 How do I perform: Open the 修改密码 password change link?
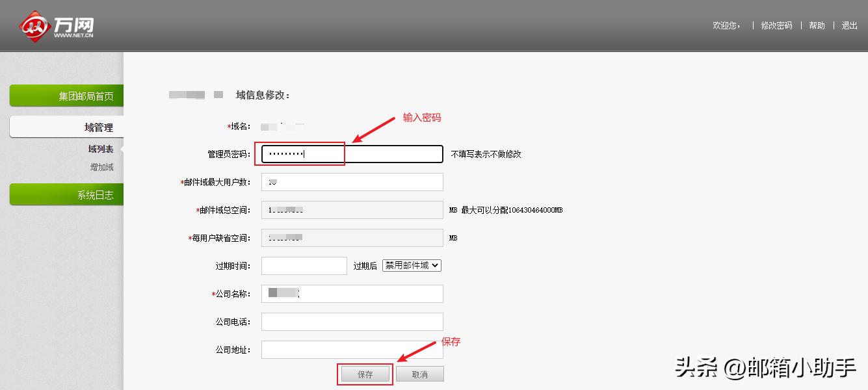pos(776,25)
